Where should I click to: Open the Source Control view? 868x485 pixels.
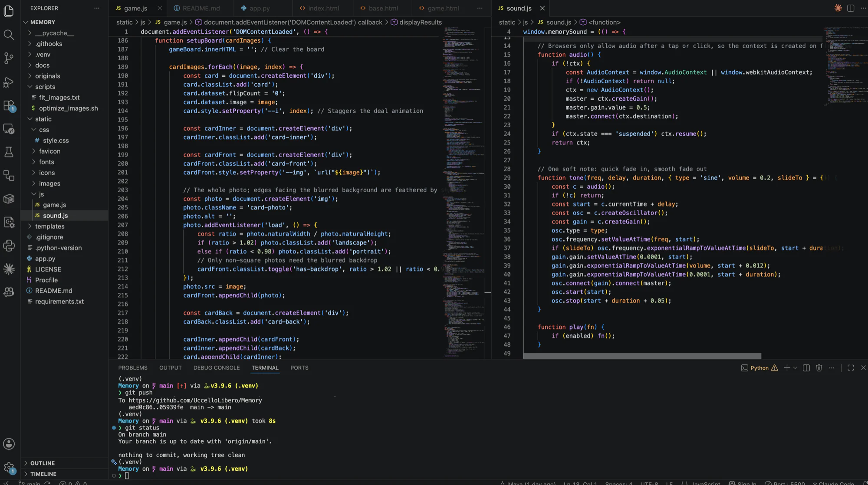coord(9,58)
